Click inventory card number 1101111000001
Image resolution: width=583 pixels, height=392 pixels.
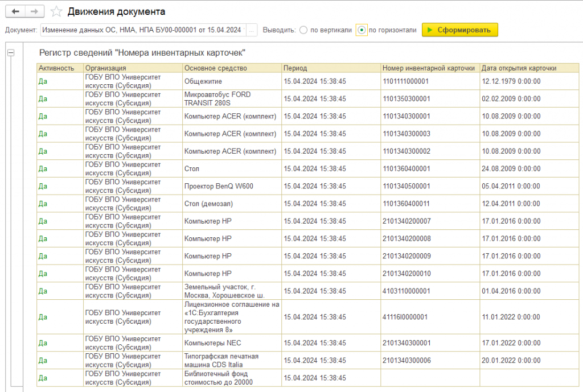[430, 81]
